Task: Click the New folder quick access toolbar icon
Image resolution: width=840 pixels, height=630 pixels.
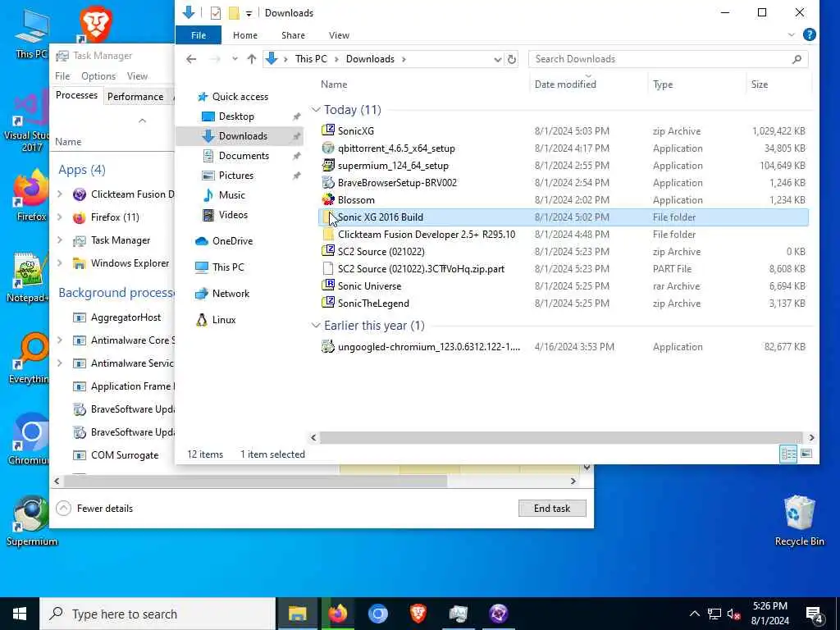Action: [x=234, y=13]
